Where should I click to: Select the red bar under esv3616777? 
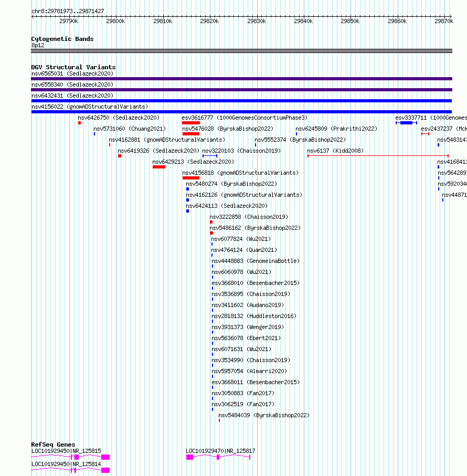(x=191, y=123)
